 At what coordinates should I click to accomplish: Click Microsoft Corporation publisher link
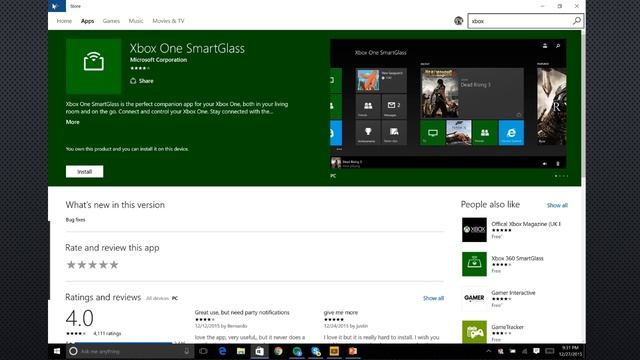click(158, 60)
